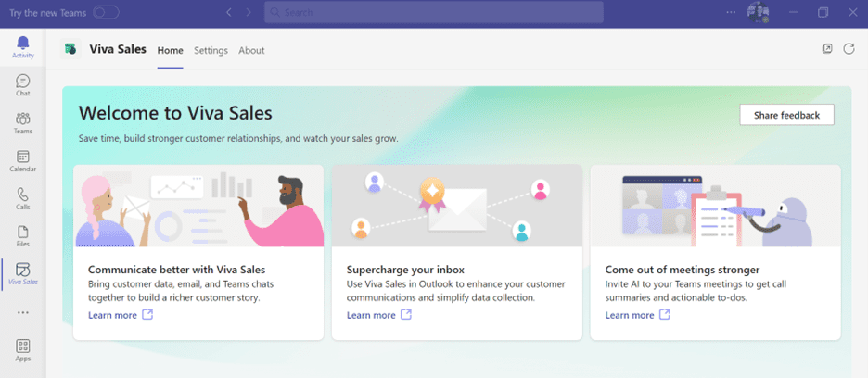This screenshot has width=868, height=378.
Task: Open the Calendar sidebar icon
Action: 22,161
